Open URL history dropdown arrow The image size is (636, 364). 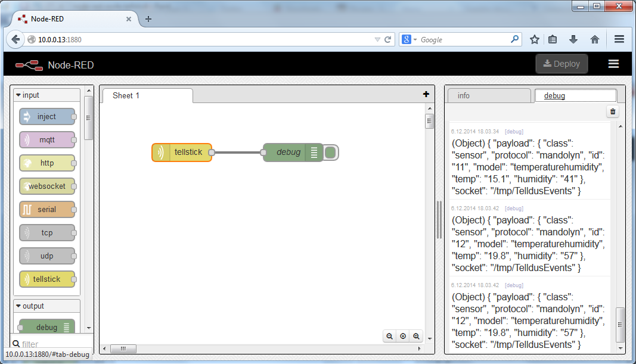pyautogui.click(x=377, y=39)
